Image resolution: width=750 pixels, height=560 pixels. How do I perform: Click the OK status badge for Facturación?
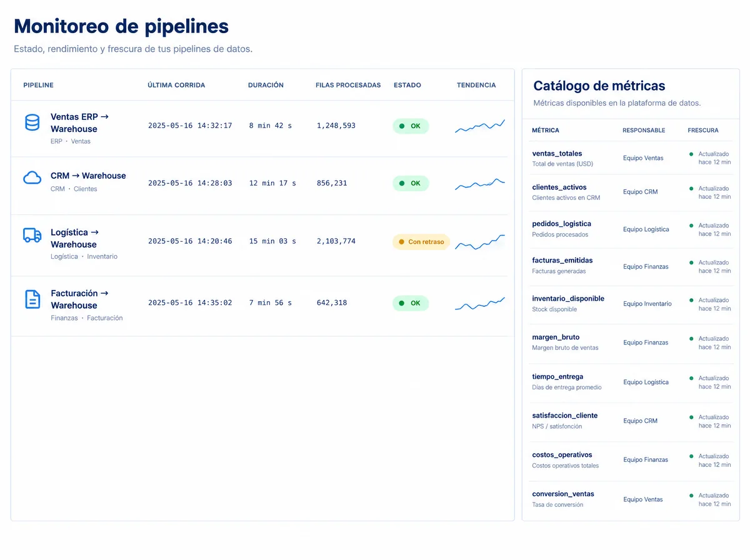[411, 303]
